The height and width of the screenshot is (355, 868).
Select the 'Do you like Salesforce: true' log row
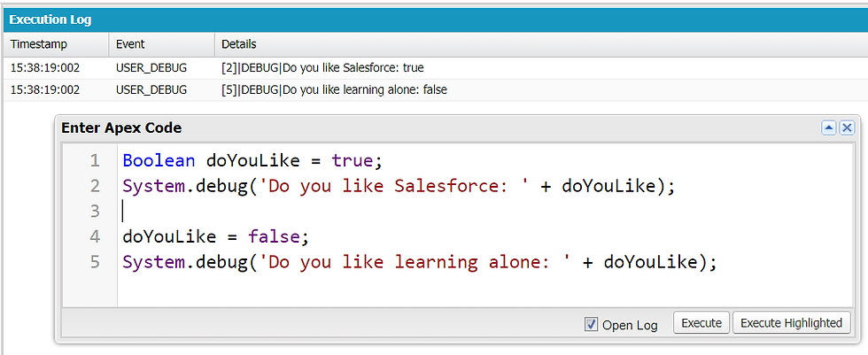[x=435, y=68]
